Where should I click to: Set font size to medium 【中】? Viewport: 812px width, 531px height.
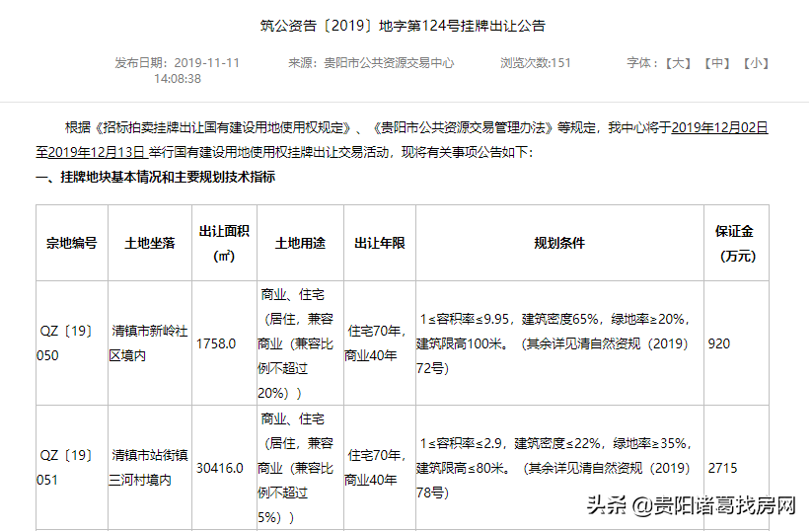click(717, 63)
